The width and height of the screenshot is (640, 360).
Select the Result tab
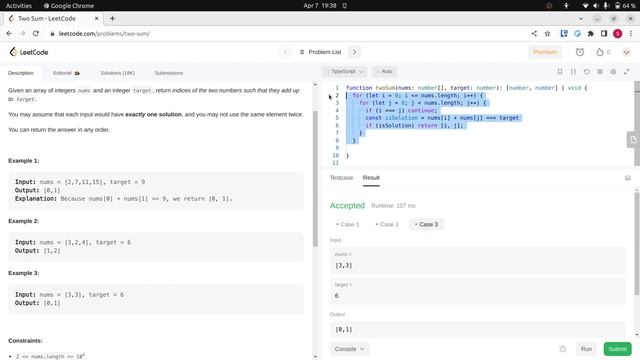[371, 178]
